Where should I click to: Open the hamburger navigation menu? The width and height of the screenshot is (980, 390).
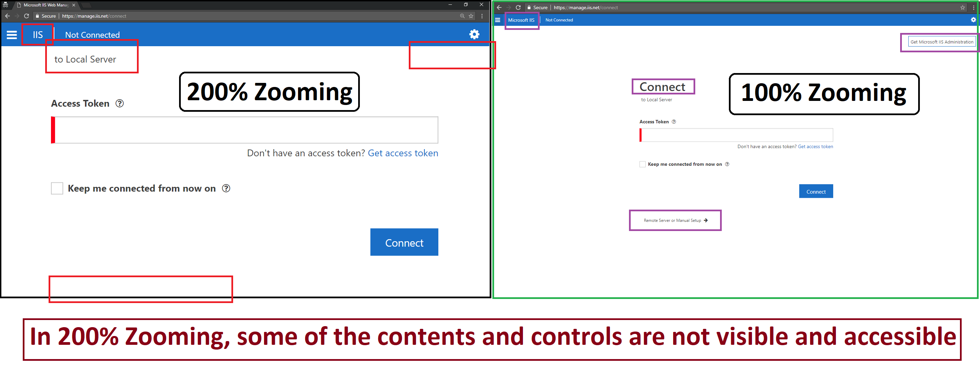(12, 34)
